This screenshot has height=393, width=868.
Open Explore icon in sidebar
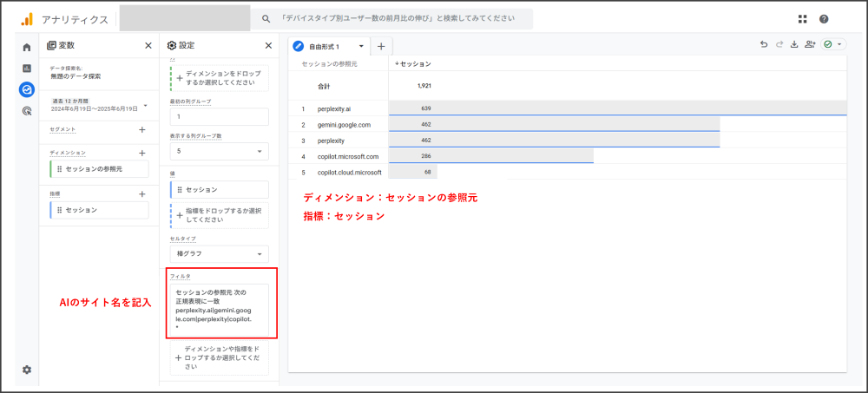click(x=27, y=89)
